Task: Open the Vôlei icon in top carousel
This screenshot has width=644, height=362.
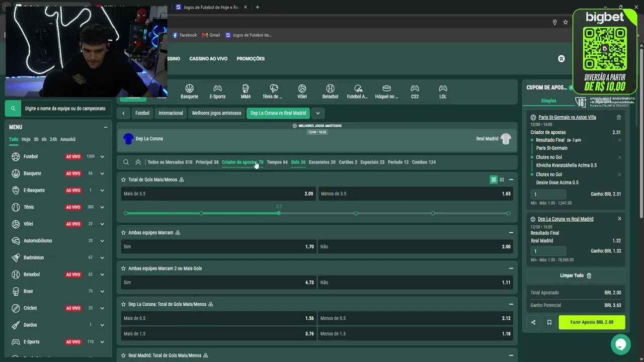Action: tap(302, 92)
